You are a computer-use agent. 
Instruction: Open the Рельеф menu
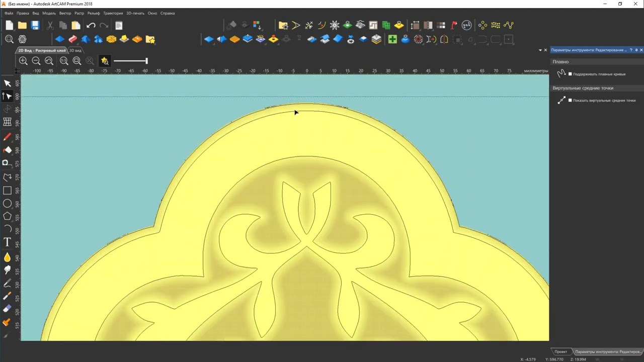click(94, 13)
